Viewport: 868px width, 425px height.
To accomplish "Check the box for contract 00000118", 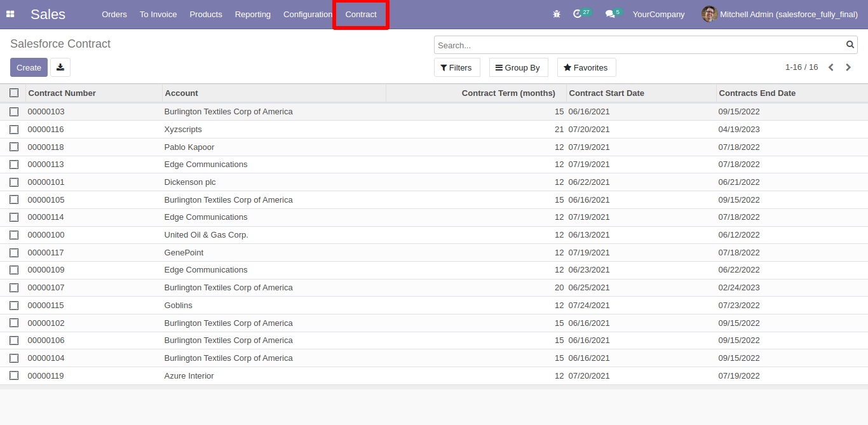I will point(14,147).
